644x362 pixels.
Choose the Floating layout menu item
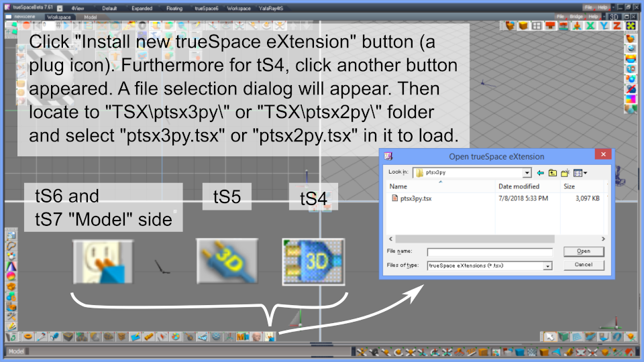174,8
